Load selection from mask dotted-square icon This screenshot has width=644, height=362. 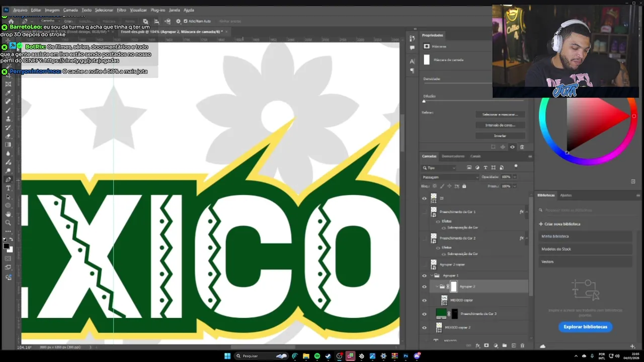[x=493, y=147]
